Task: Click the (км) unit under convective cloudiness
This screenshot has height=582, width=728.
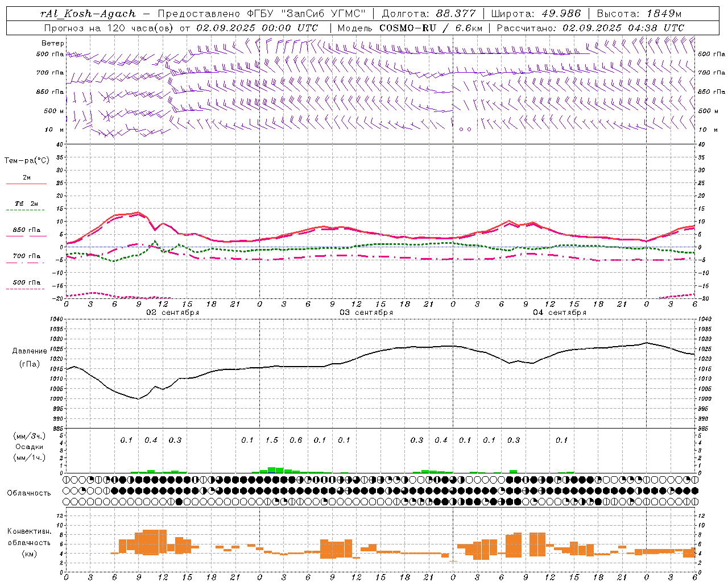Action: [30, 554]
